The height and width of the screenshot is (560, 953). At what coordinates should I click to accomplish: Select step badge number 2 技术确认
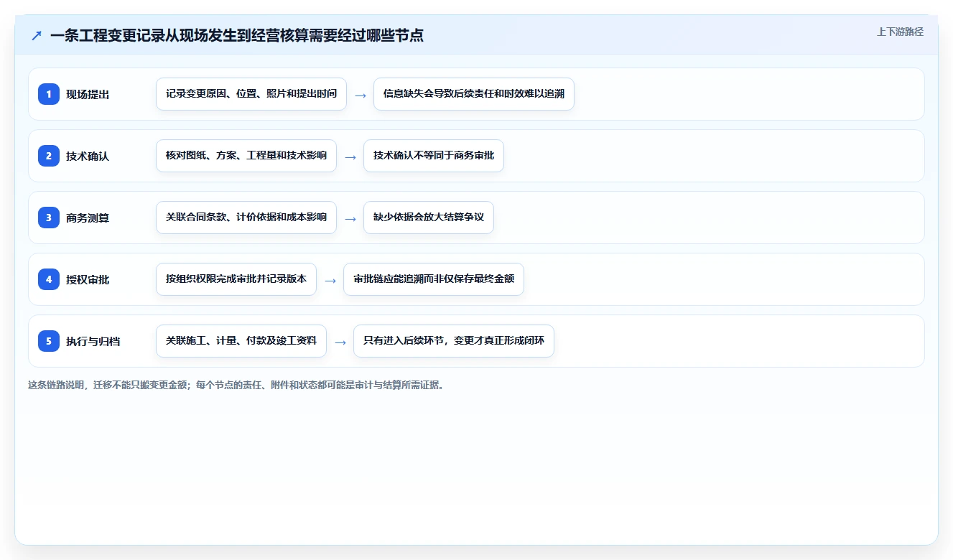click(x=49, y=156)
